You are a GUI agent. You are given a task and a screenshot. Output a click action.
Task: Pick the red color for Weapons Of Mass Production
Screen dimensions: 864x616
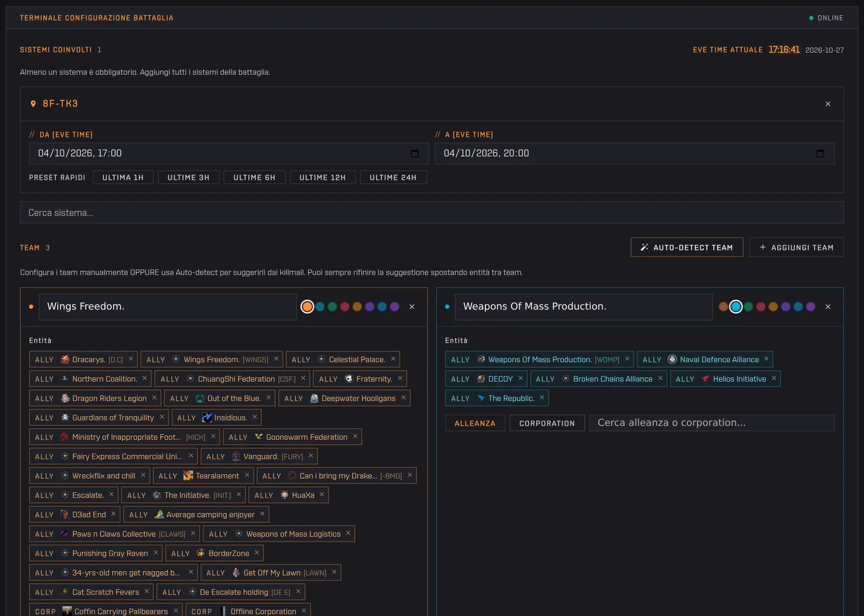pos(761,307)
